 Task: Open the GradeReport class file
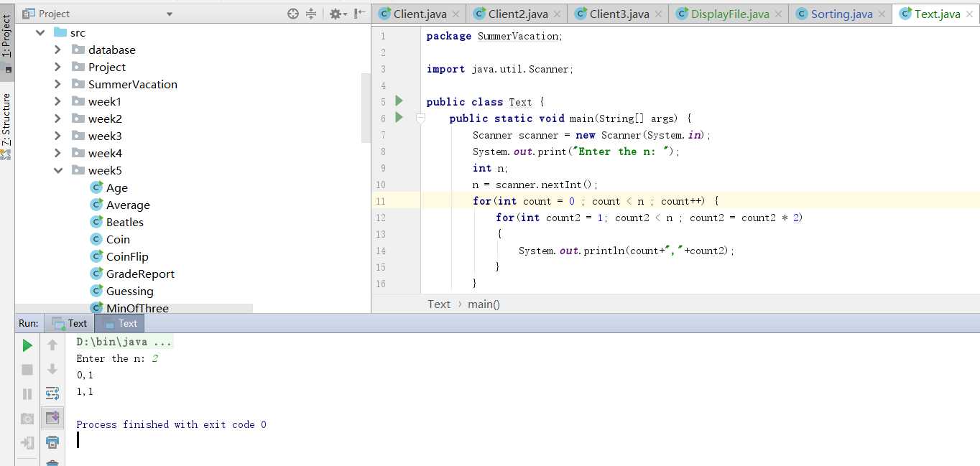140,274
